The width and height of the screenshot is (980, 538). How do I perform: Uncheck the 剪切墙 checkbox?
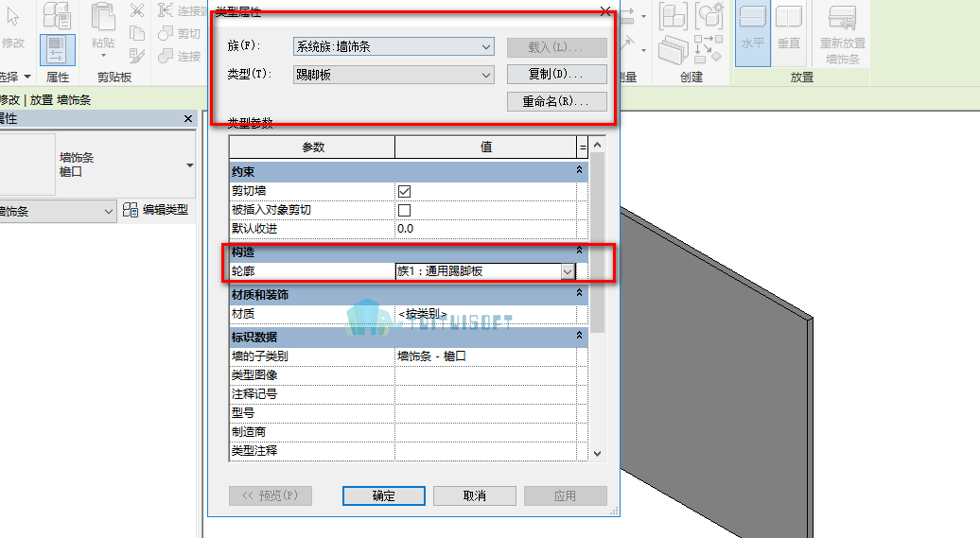(x=404, y=191)
